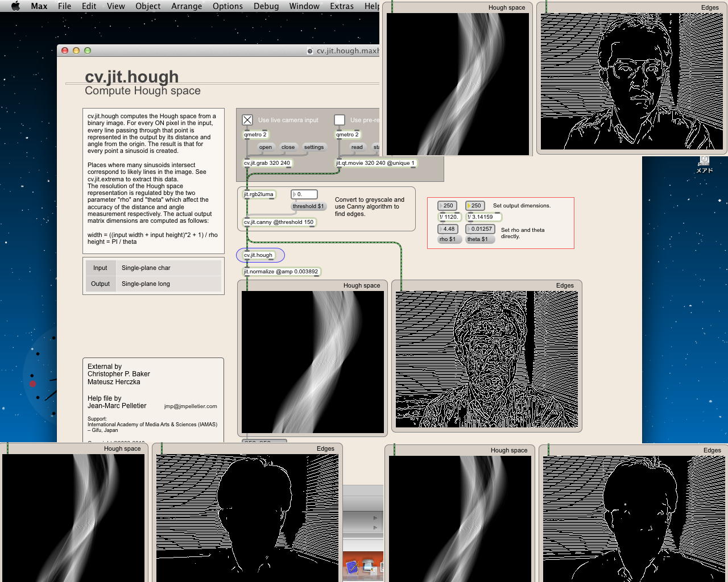Screen dimensions: 728x582
Task: Click the 'settings' message box
Action: 313,147
